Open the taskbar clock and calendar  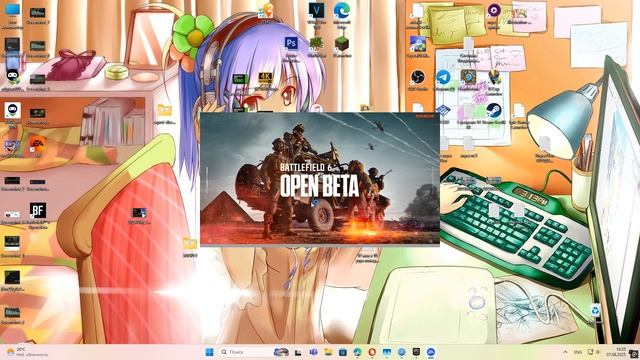coord(617,352)
